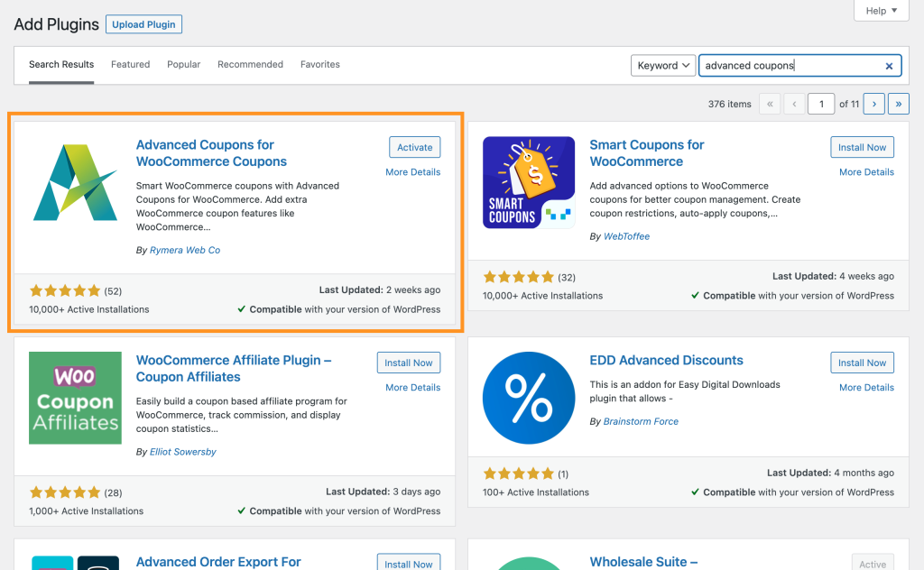Open the Smart Coupons for WooCommerce title

coord(646,153)
